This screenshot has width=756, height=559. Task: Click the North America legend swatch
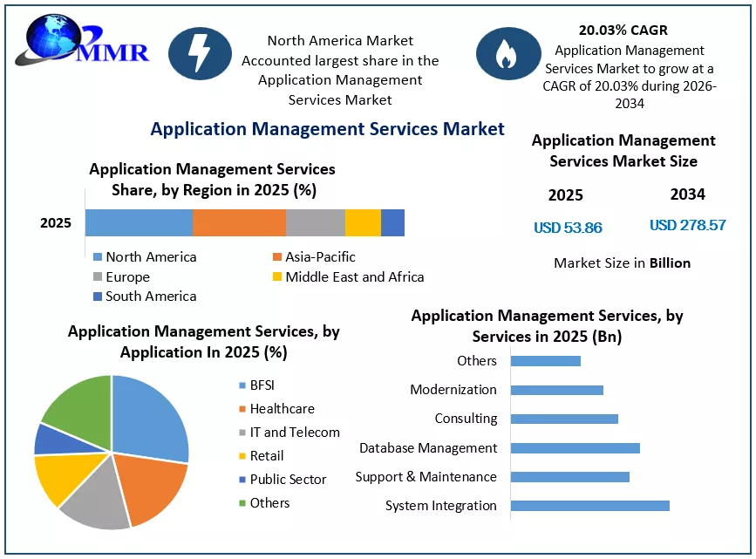[x=98, y=257]
